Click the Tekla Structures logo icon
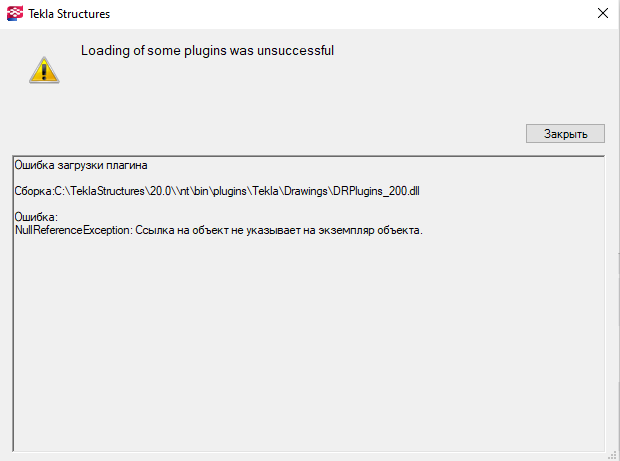 [x=13, y=14]
